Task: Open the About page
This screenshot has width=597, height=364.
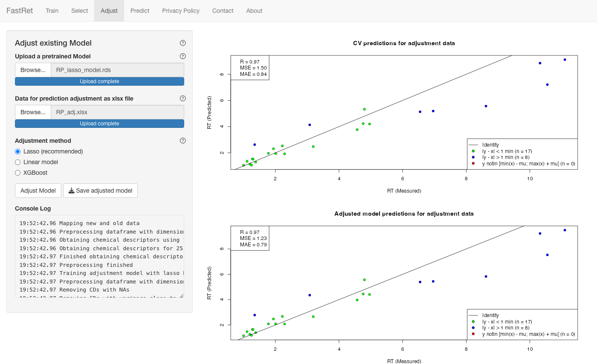Action: (x=254, y=11)
